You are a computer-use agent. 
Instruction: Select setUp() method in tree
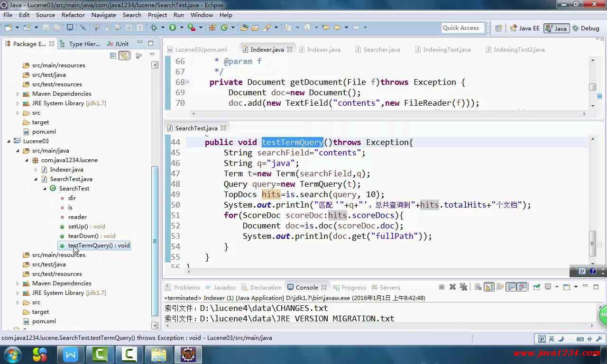(83, 227)
